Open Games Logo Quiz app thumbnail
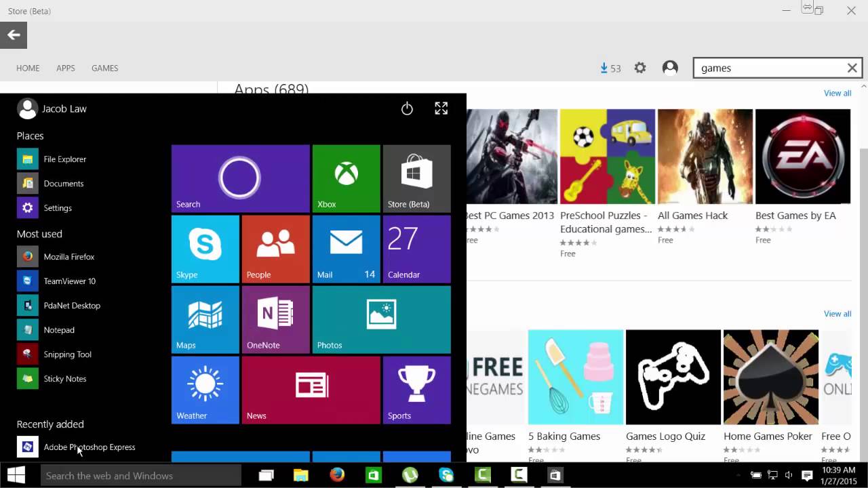This screenshot has width=868, height=488. pos(673,377)
